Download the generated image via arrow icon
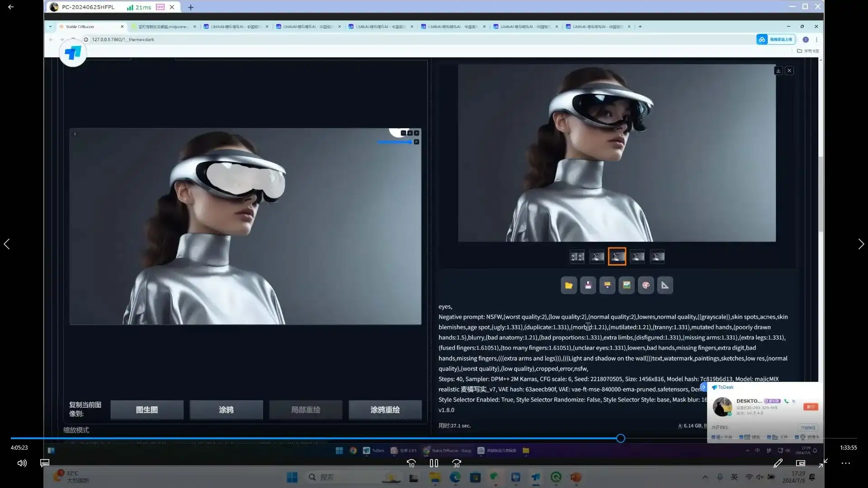This screenshot has height=488, width=868. (778, 70)
